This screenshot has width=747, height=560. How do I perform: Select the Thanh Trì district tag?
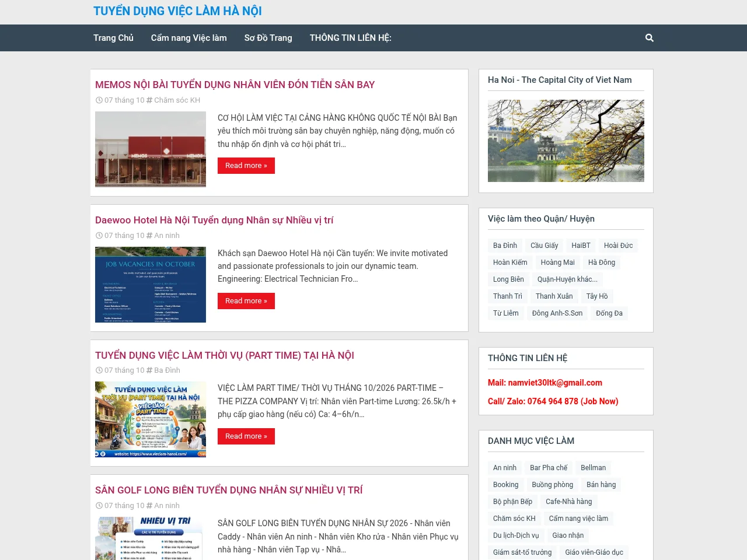[508, 296]
